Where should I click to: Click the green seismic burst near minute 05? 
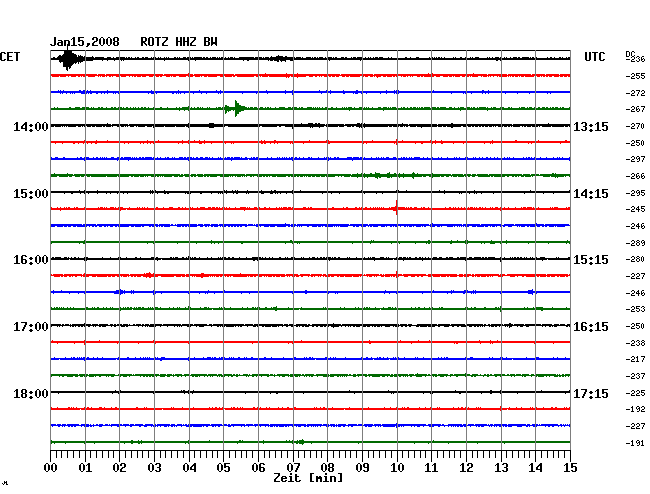point(235,109)
